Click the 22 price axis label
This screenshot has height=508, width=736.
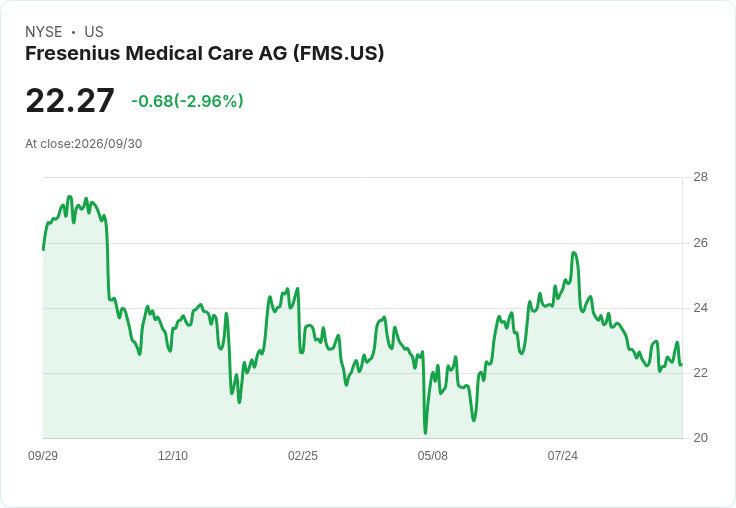tap(700, 373)
